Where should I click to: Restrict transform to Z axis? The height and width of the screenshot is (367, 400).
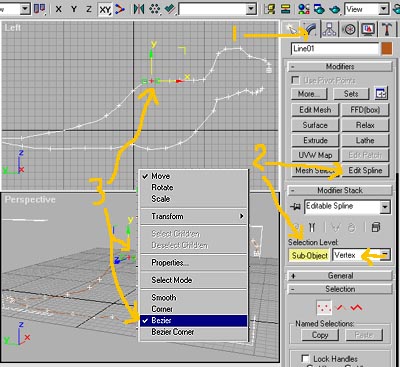point(89,9)
